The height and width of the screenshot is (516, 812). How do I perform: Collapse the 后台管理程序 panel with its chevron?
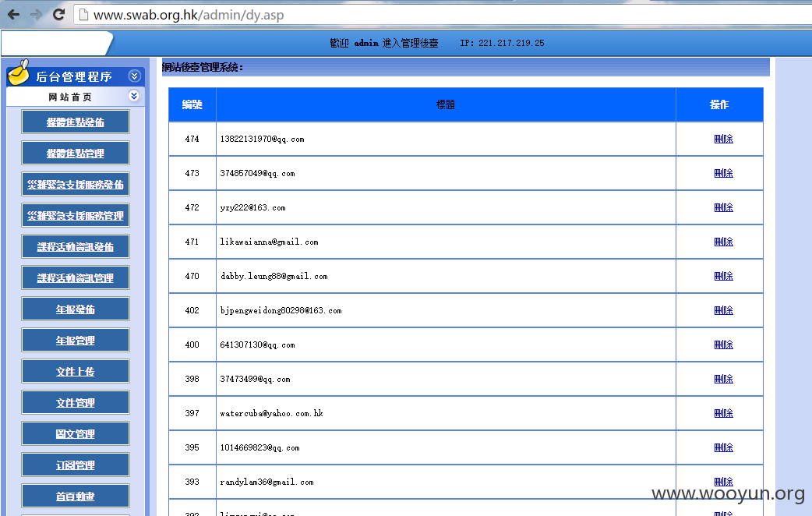(x=134, y=76)
